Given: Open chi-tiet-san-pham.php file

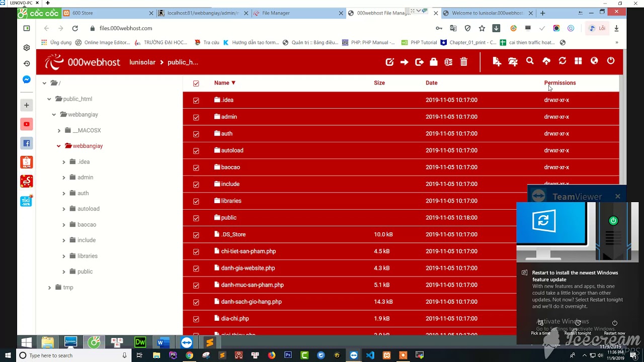Looking at the screenshot, I should [249, 251].
